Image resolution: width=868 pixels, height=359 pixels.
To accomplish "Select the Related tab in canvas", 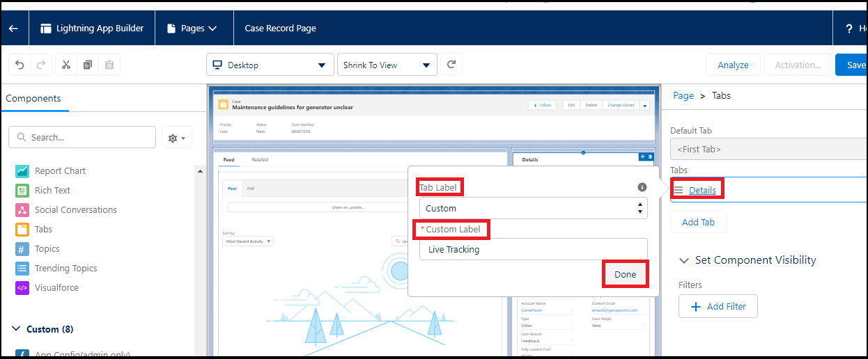I will (x=260, y=159).
